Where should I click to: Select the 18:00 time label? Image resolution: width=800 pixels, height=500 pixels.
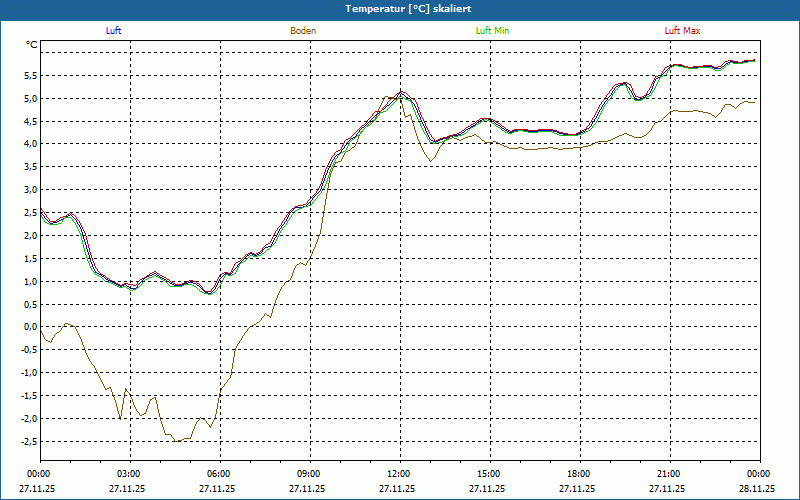tap(578, 474)
